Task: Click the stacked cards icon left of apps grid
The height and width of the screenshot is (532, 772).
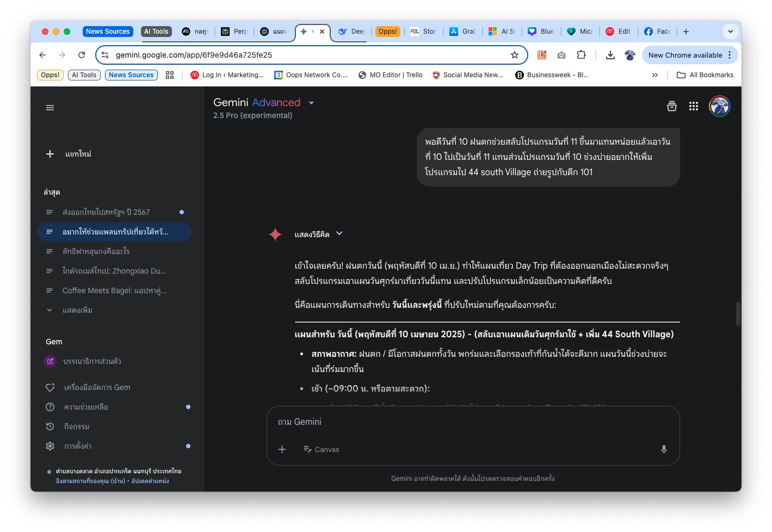Action: point(672,106)
